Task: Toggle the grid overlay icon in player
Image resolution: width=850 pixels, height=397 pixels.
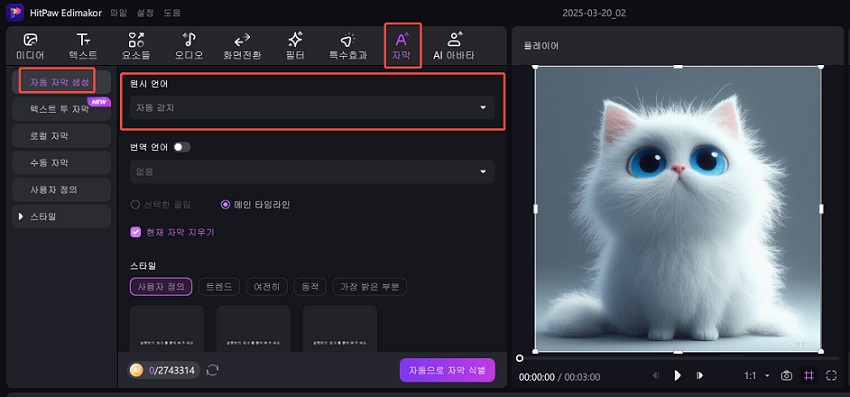Action: click(x=809, y=375)
